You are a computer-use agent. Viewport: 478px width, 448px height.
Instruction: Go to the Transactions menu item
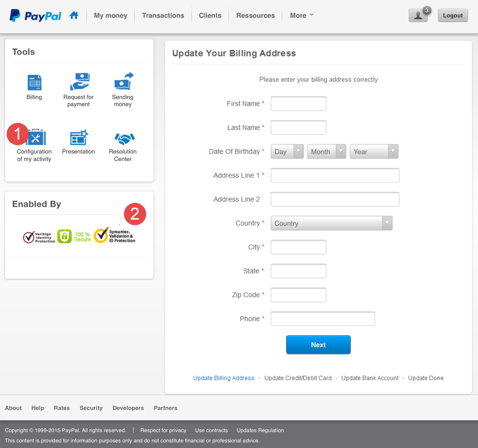[163, 16]
